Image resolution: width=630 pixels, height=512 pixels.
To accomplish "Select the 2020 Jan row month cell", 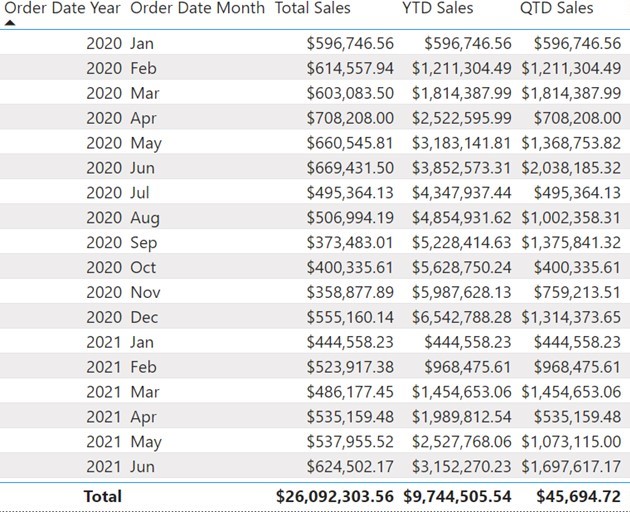I will pyautogui.click(x=142, y=43).
